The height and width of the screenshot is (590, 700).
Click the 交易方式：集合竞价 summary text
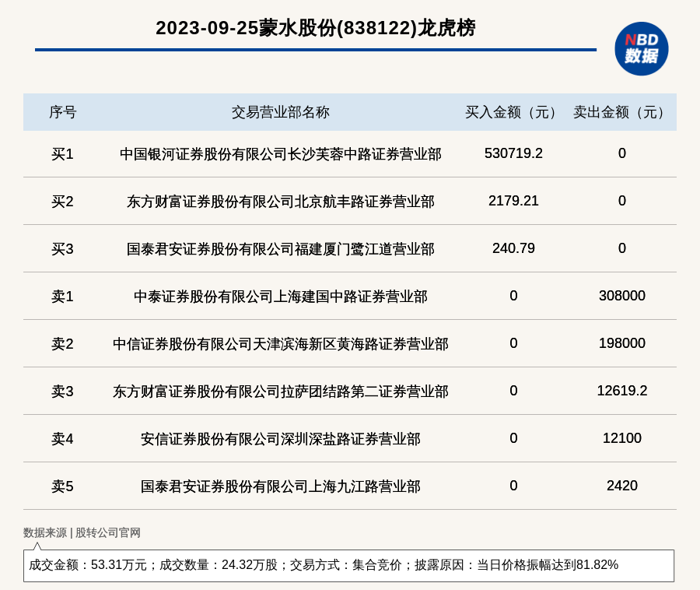[x=346, y=565]
